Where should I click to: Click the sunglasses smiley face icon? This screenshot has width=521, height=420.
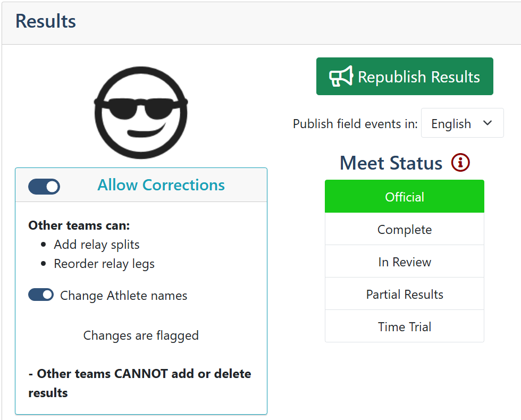(x=141, y=113)
